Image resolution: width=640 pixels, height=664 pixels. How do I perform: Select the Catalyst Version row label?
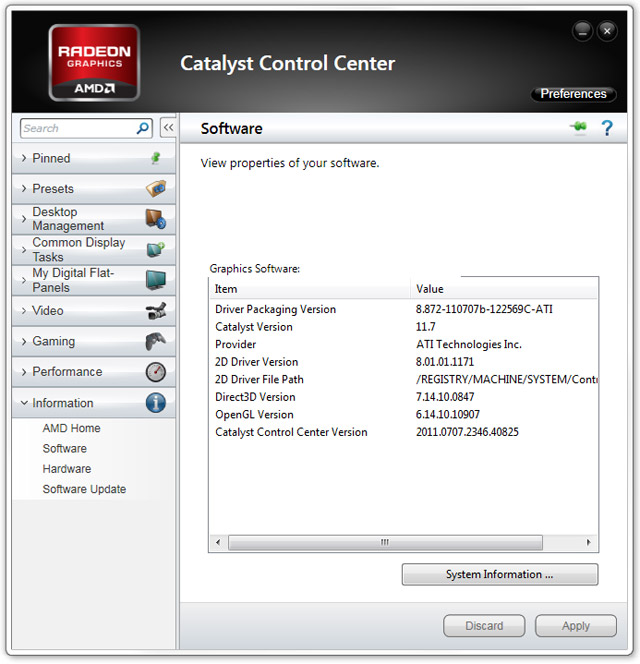(x=254, y=327)
